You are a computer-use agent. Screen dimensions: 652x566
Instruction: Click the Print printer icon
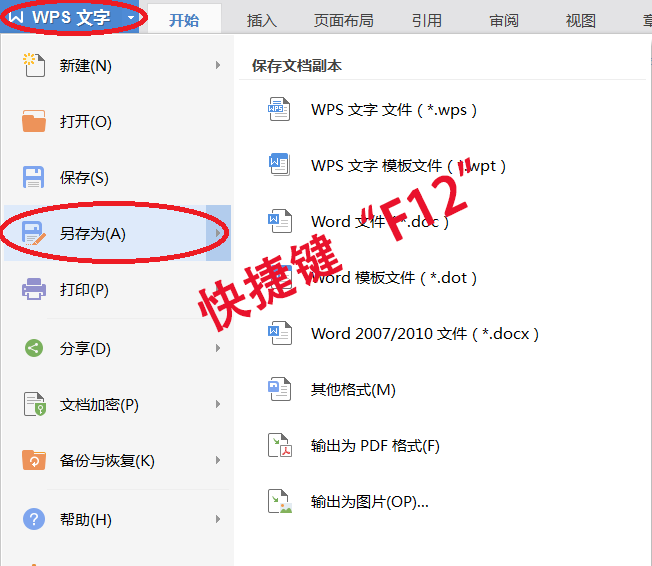34,289
